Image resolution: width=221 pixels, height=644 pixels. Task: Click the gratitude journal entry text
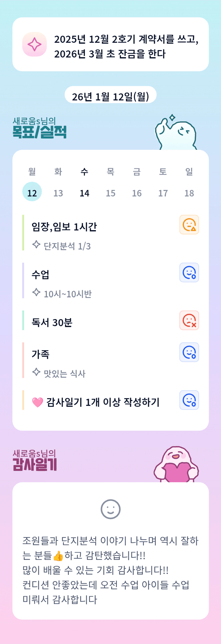pyautogui.click(x=110, y=570)
